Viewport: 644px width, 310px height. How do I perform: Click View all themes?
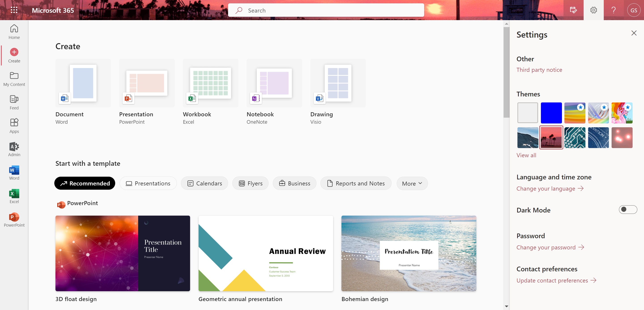click(526, 155)
